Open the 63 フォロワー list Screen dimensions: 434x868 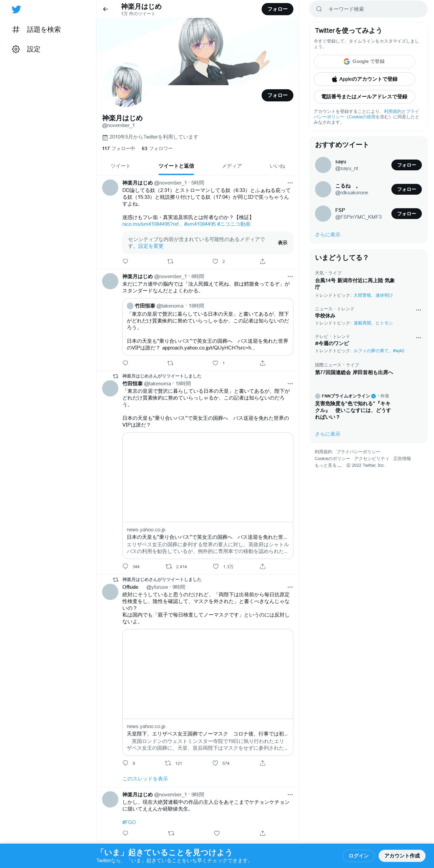click(157, 148)
